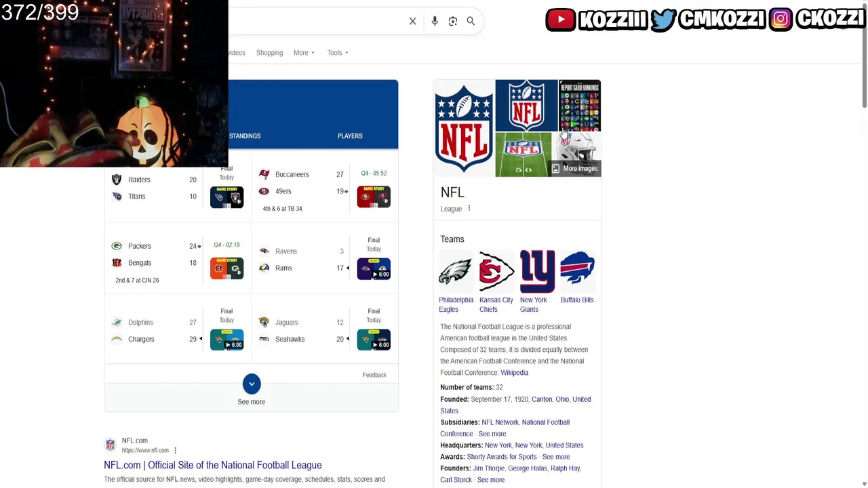Screen dimensions: 868x488
Task: Open the NFL League three-dot more options
Action: pos(469,209)
